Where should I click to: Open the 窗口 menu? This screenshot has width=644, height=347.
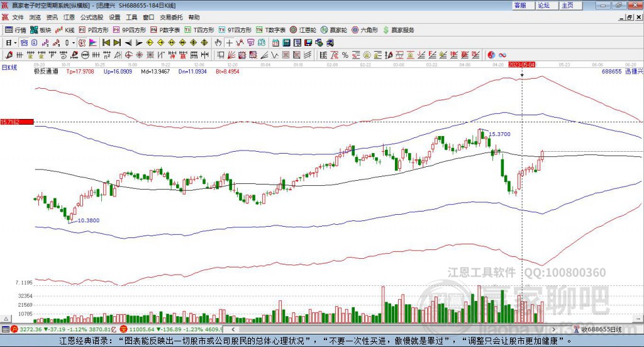[x=148, y=17]
